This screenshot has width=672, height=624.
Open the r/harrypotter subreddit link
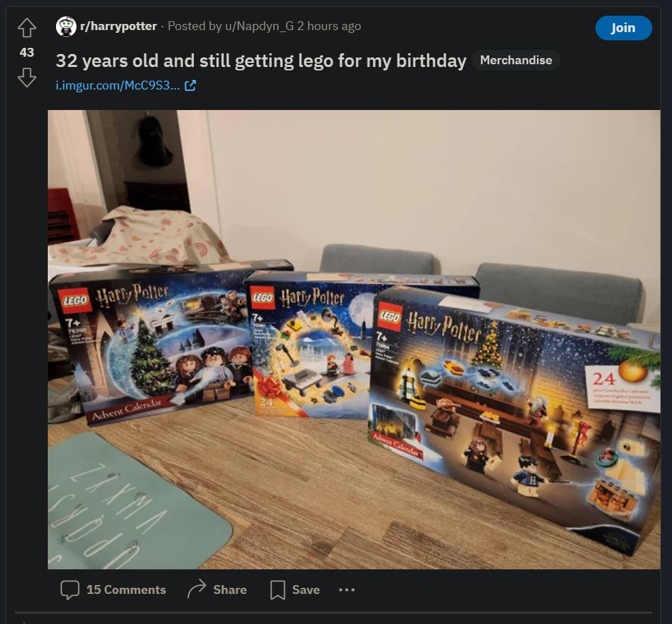coord(118,26)
